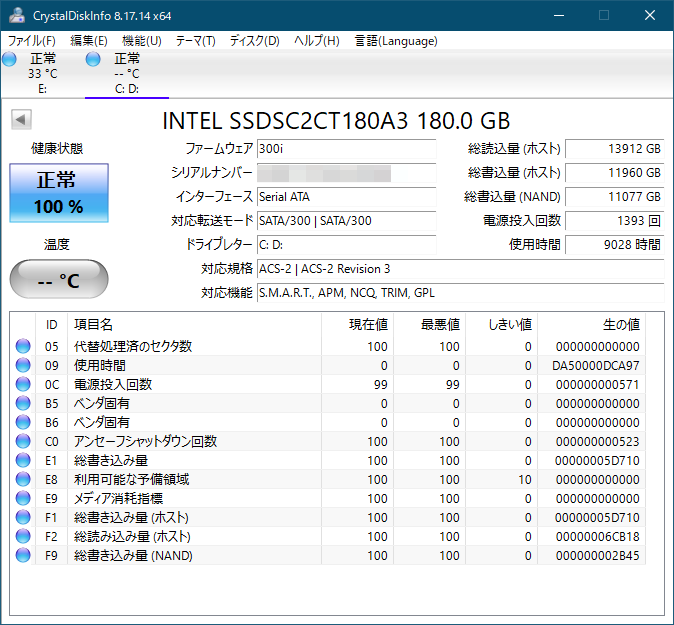
Task: Open the 編集(E) menu
Action: [89, 41]
